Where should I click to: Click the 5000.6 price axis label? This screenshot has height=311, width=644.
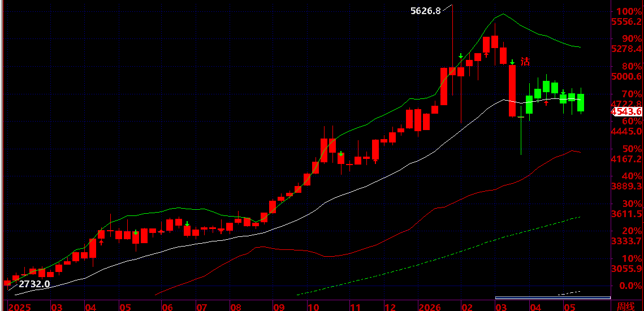[x=626, y=76]
